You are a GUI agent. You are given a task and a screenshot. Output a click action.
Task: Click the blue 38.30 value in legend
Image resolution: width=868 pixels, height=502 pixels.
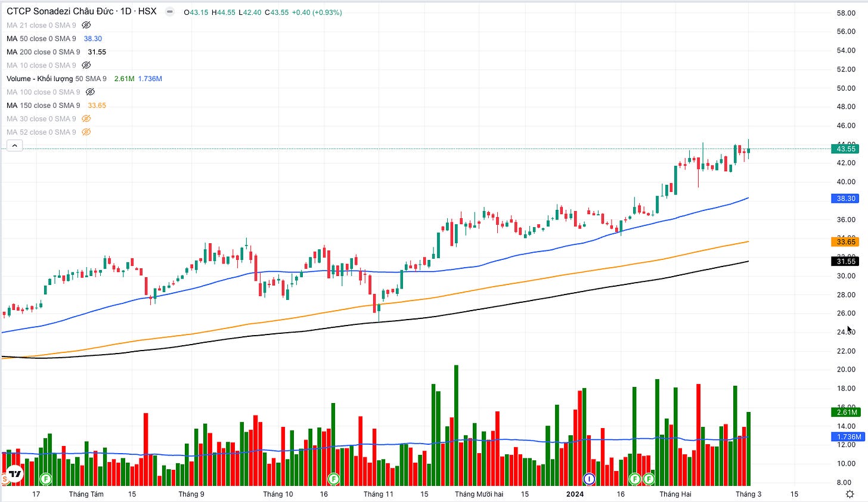pos(93,38)
